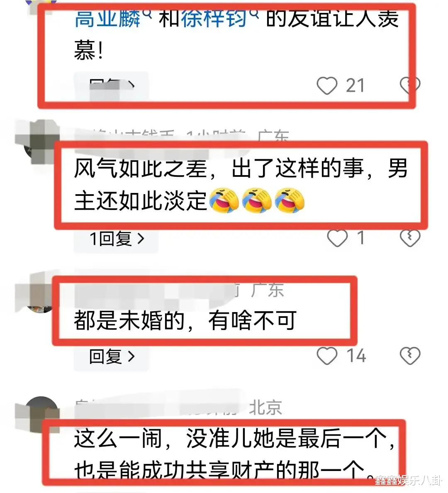Like the 都是未婚的 comment
This screenshot has width=448, height=493.
(327, 356)
